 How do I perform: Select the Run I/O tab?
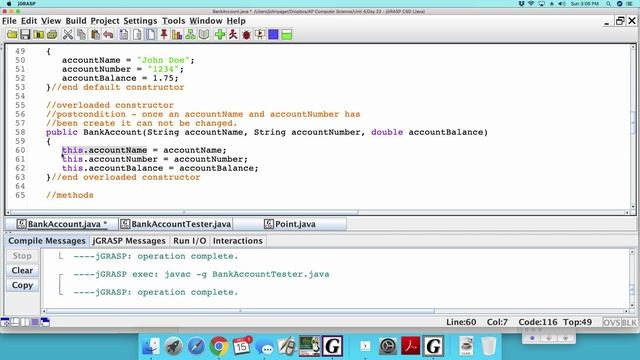click(189, 241)
